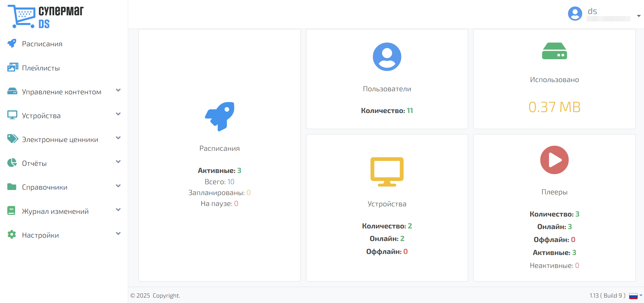Click the Расписания card title

click(x=219, y=148)
